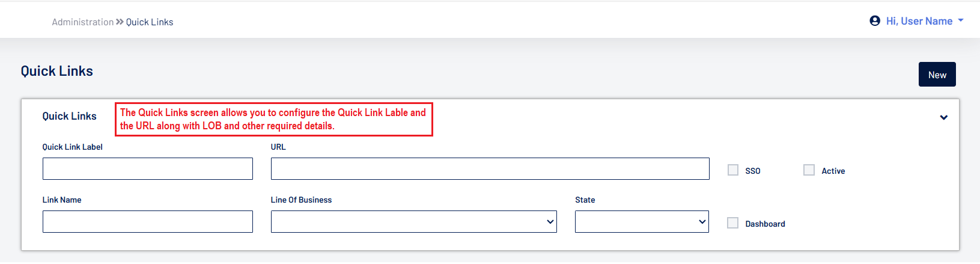980x264 pixels.
Task: Select the Link Name text box
Action: [x=147, y=221]
